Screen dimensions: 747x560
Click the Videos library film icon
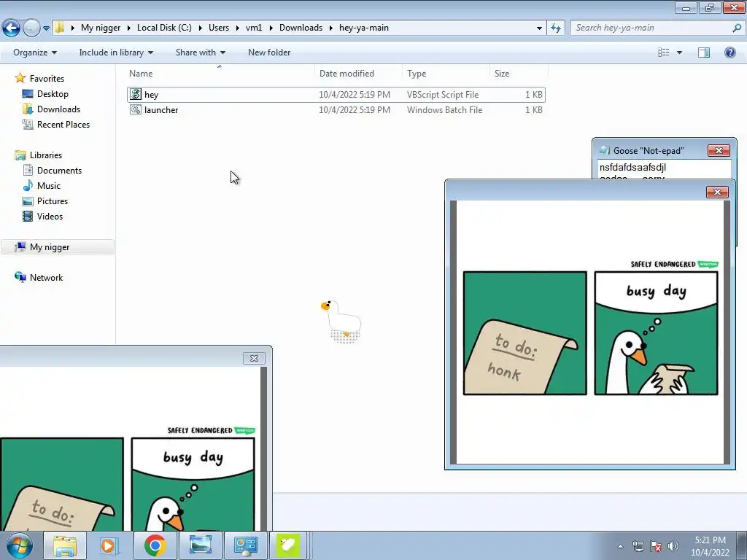(x=28, y=216)
